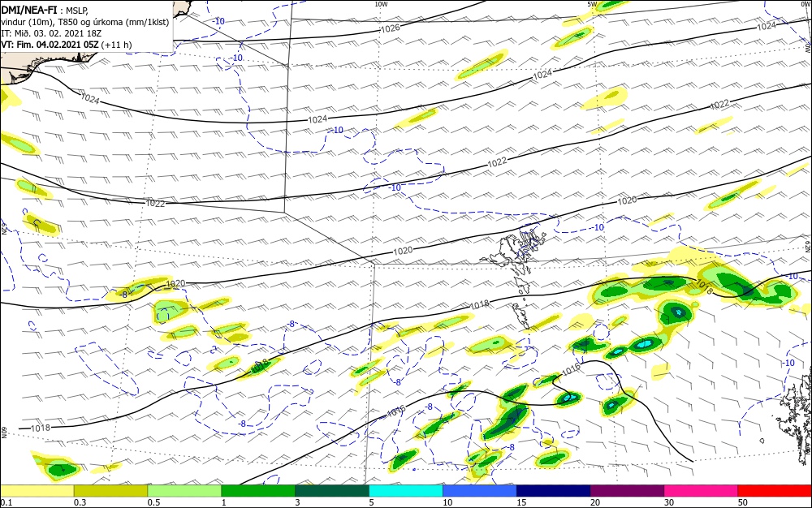Click the blue 10 mm legend swatch
The height and width of the screenshot is (508, 812).
point(480,491)
